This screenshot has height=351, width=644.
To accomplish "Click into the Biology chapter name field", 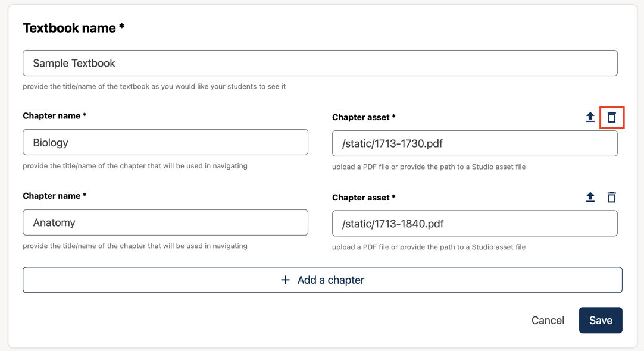I will tap(165, 142).
